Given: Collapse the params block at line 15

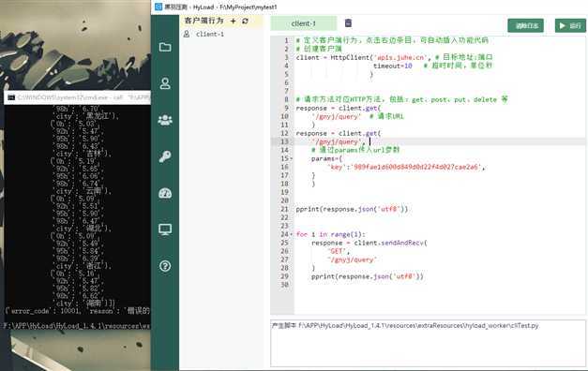Looking at the screenshot, I should (292, 159).
